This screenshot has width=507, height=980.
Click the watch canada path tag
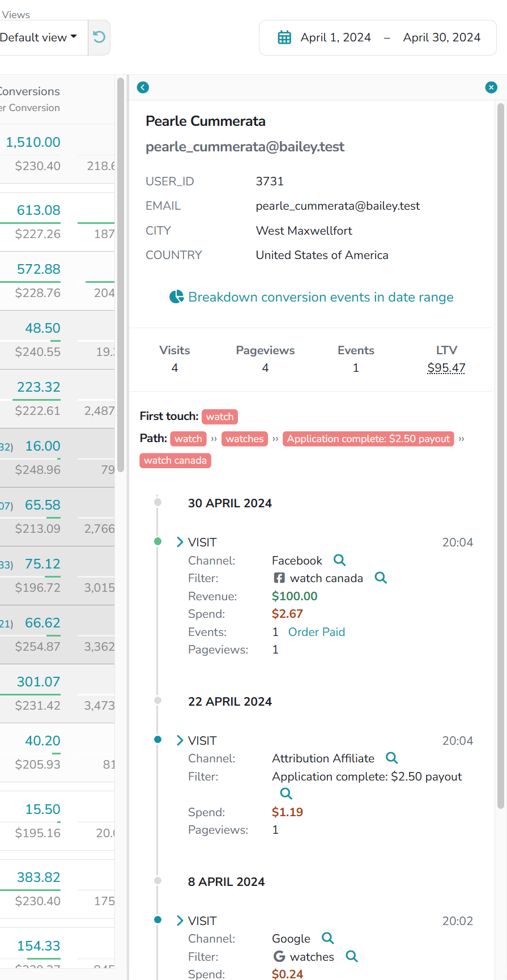coord(175,460)
